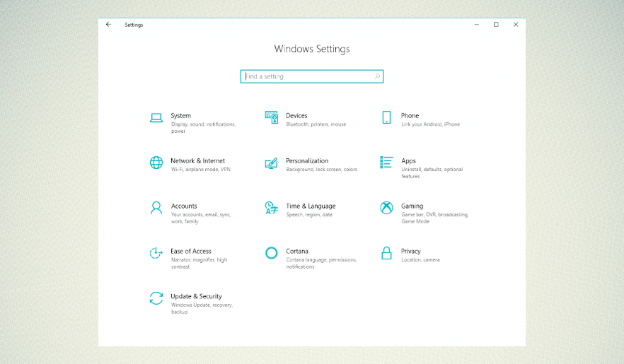Screen dimensions: 624x364
Task: Select the Accounts person icon
Action: 156,208
